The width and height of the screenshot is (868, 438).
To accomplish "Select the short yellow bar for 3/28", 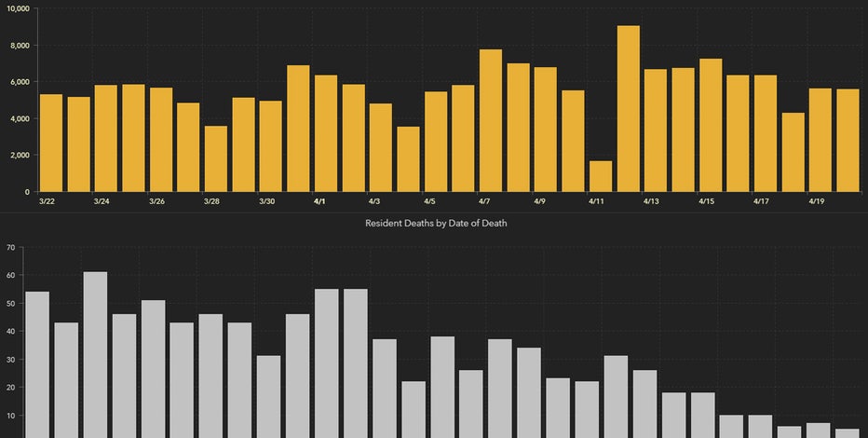I will click(216, 159).
